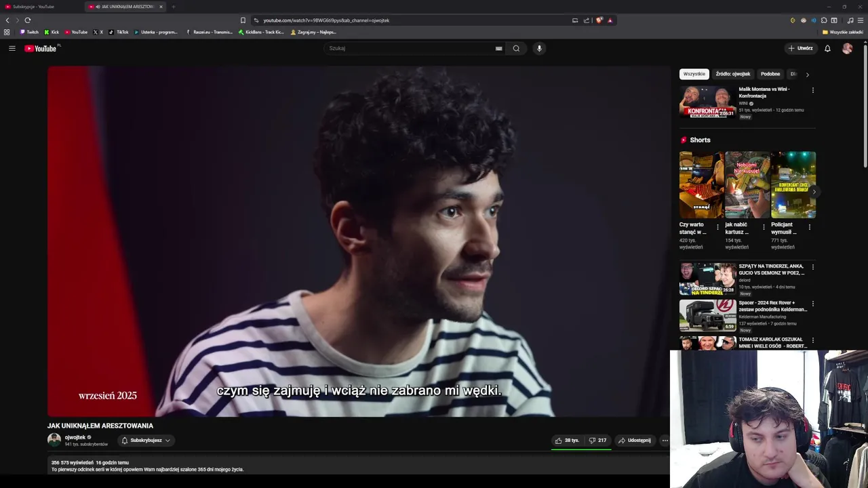Open the Brave Rewards triangle icon
The image size is (868, 488).
tap(610, 20)
